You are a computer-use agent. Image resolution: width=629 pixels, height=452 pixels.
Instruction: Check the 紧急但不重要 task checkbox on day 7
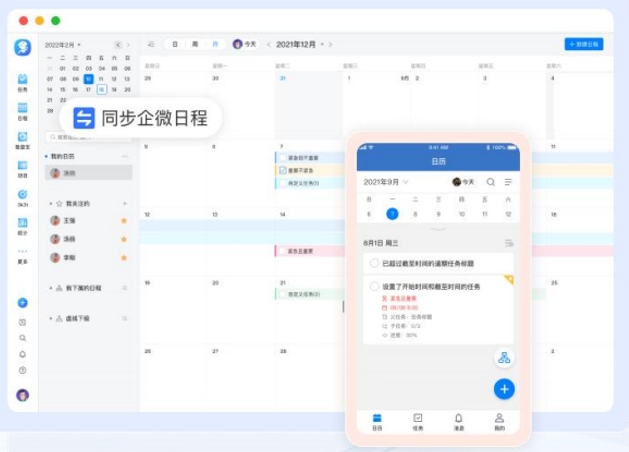(x=282, y=158)
